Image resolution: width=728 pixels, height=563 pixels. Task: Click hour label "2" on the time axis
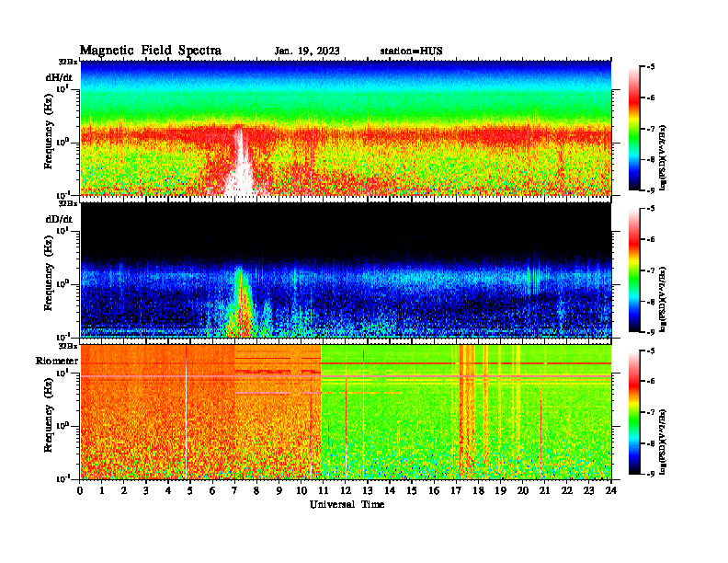click(124, 490)
